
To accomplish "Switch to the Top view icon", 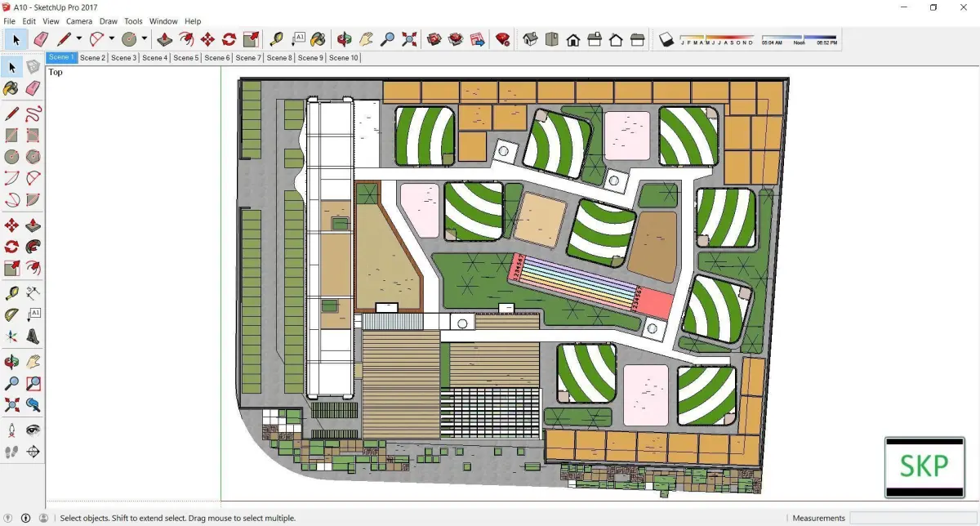I will [x=552, y=39].
